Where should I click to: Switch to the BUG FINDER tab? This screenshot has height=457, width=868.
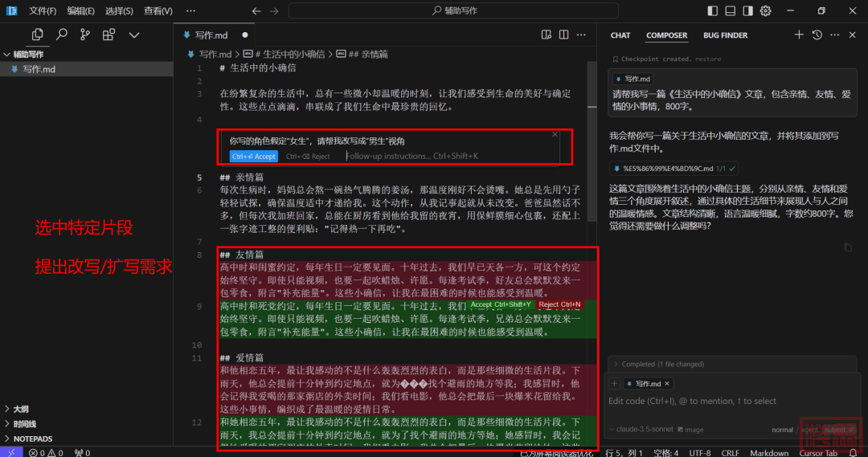[725, 35]
